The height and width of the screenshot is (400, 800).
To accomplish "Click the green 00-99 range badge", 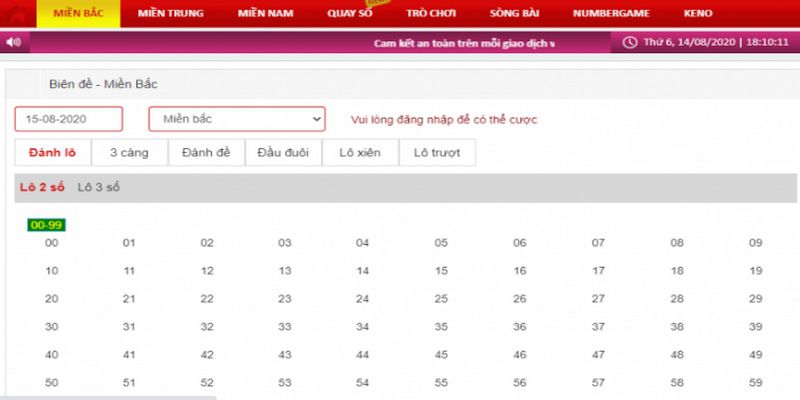I will [x=46, y=225].
